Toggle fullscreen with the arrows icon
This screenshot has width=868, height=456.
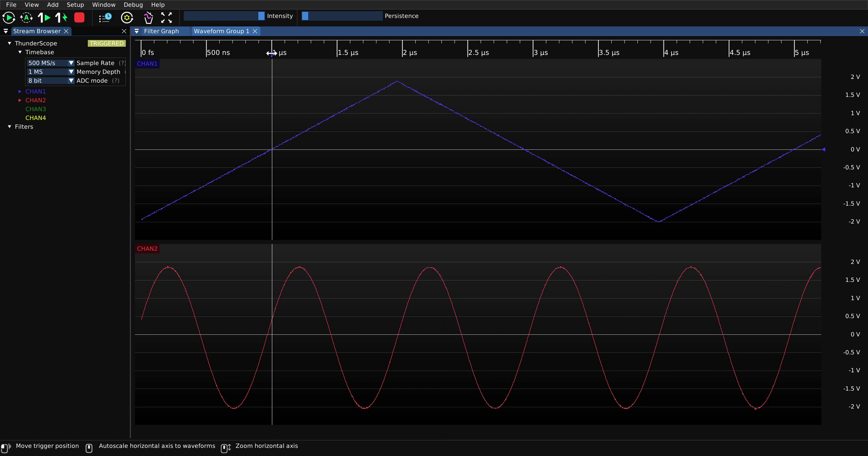(x=166, y=18)
